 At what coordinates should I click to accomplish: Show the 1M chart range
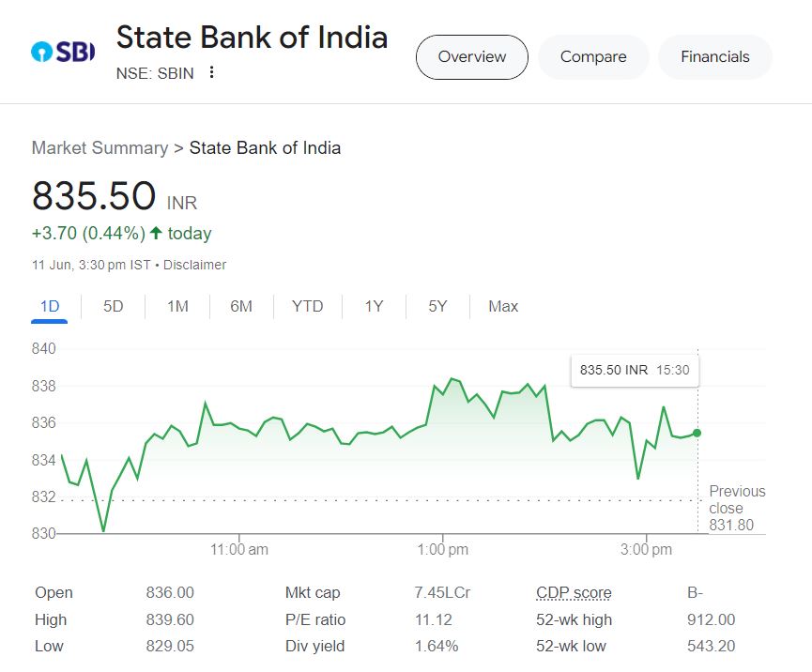click(177, 306)
